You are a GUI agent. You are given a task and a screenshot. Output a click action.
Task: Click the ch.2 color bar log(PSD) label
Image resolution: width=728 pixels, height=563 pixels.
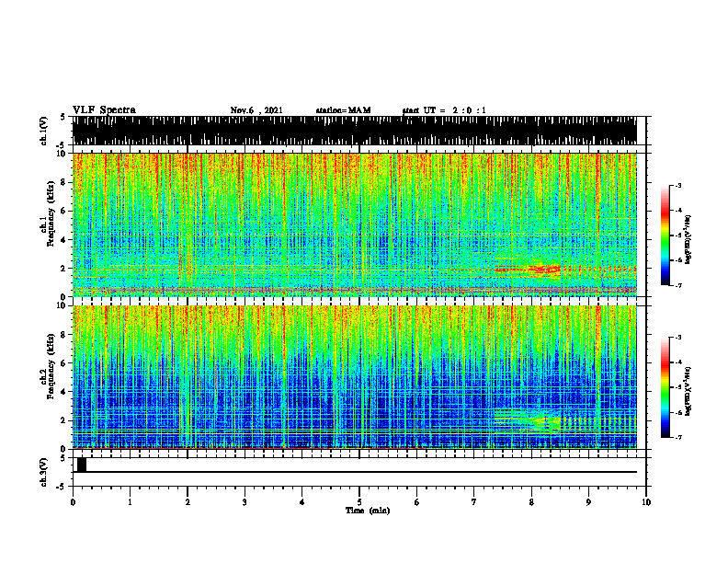[688, 391]
